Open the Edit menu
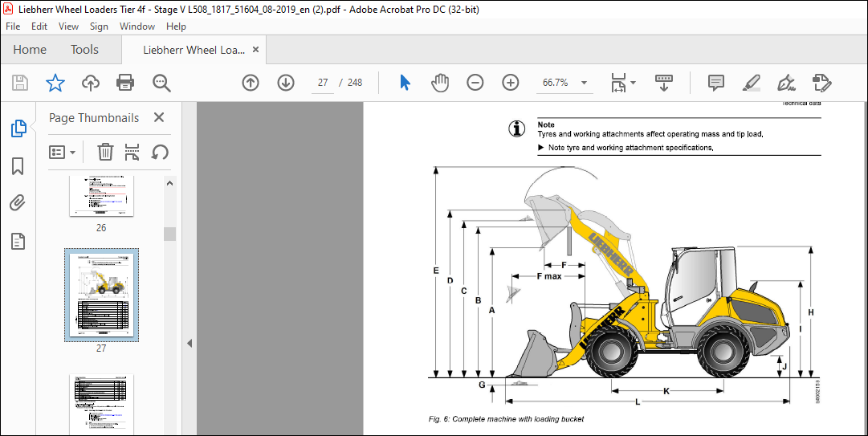Viewport: 868px width, 436px height. point(39,26)
